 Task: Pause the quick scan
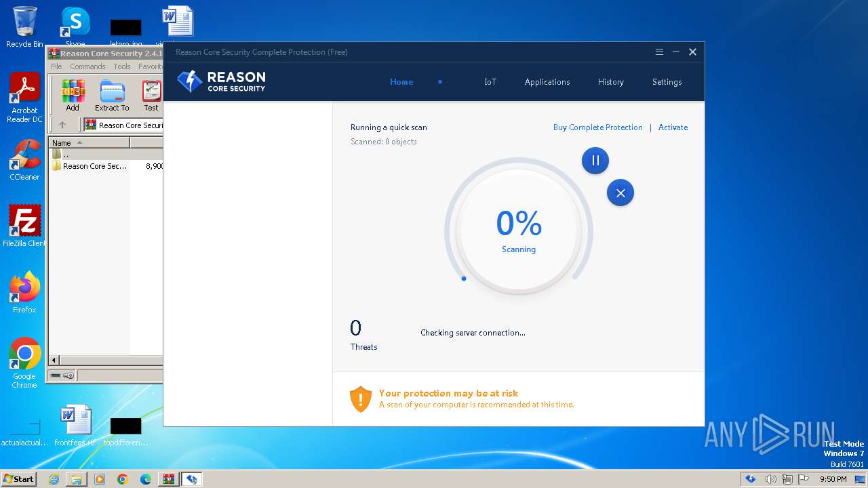click(595, 161)
